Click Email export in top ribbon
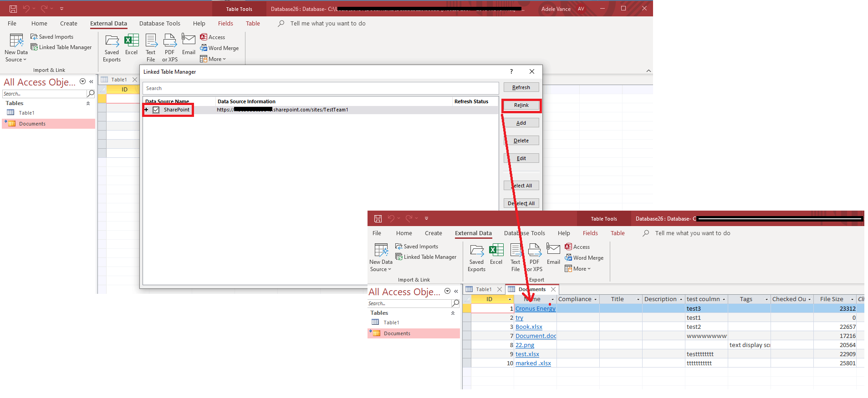Viewport: 868px width, 398px height. point(189,45)
